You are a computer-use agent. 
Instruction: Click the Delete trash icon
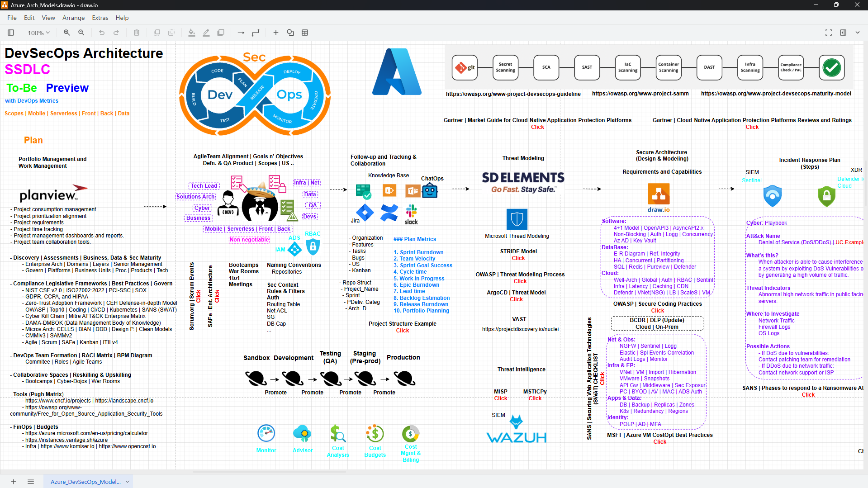[x=137, y=33]
